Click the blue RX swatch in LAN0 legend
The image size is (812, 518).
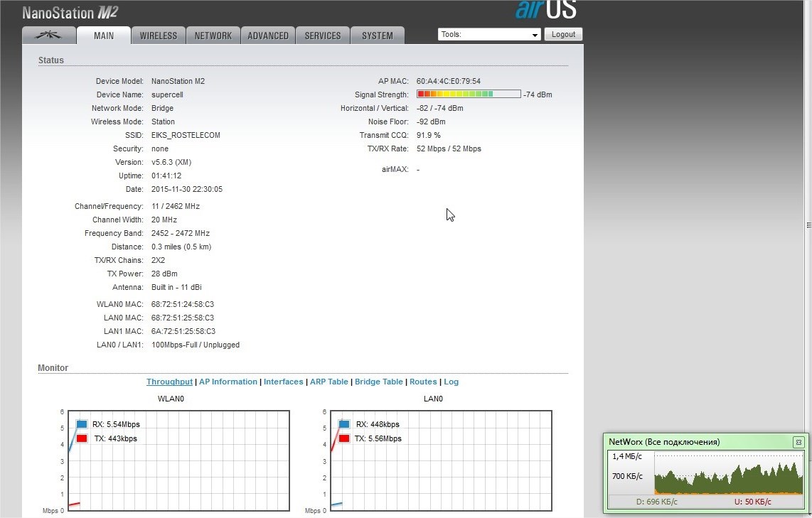(344, 423)
